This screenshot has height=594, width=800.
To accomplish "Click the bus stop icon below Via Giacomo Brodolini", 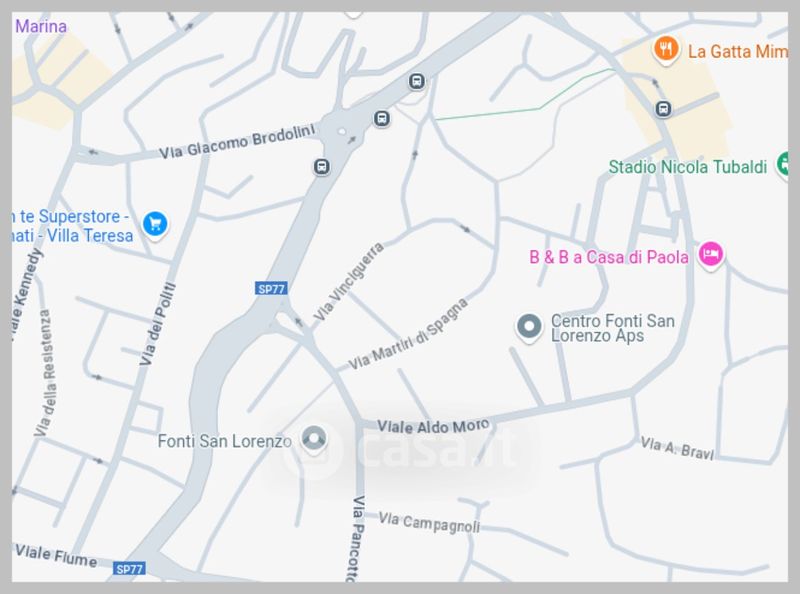I will (321, 167).
